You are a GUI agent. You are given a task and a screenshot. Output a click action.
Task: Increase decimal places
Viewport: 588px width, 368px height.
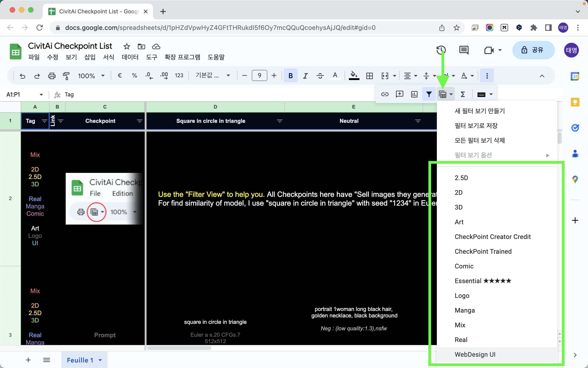click(164, 76)
